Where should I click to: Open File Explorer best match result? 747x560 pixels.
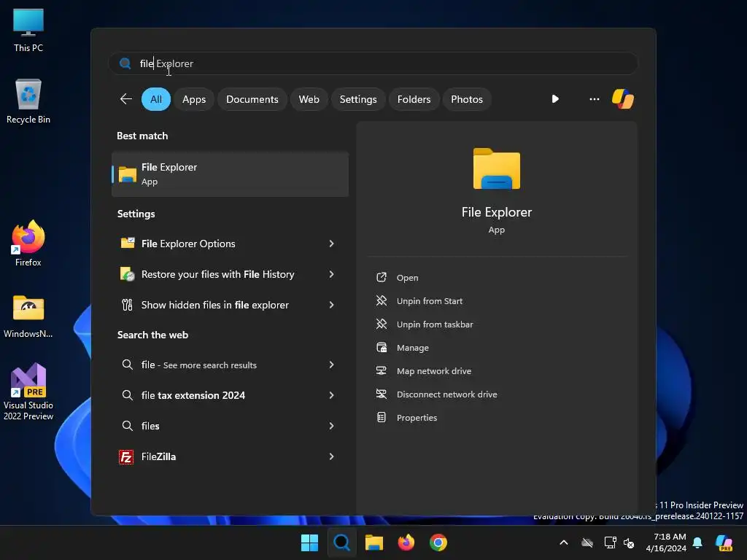click(x=230, y=174)
